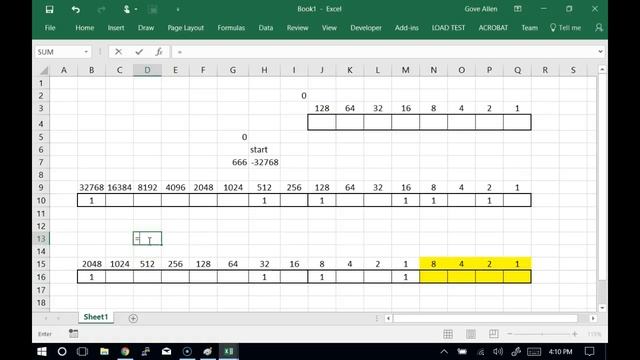Click cell with 32768 in row 9
640x360 pixels.
coord(91,187)
